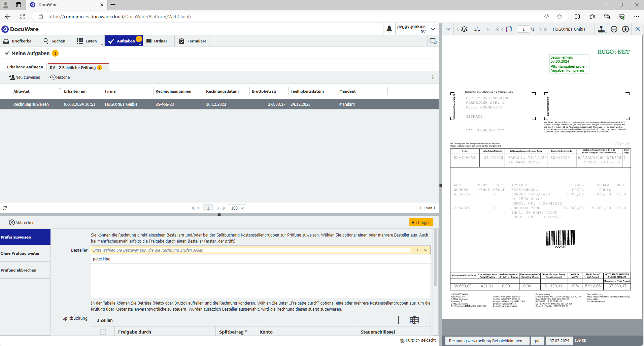The image size is (644, 346).
Task: Toggle the select-all checkbox in Splitbuchung table
Action: coord(103,332)
